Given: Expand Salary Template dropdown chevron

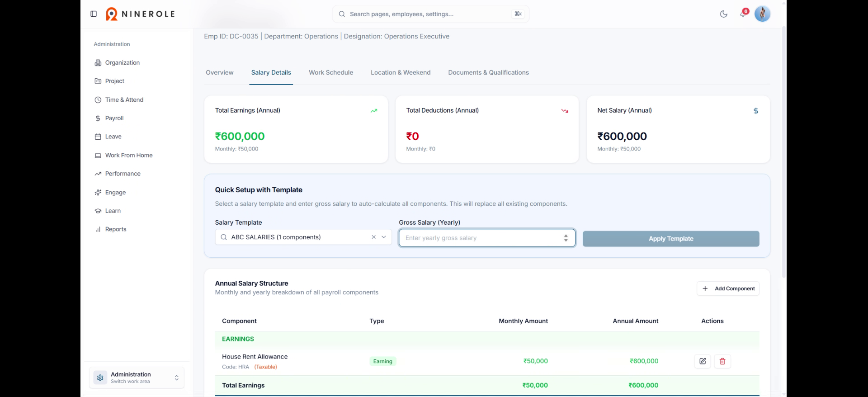Looking at the screenshot, I should (384, 237).
